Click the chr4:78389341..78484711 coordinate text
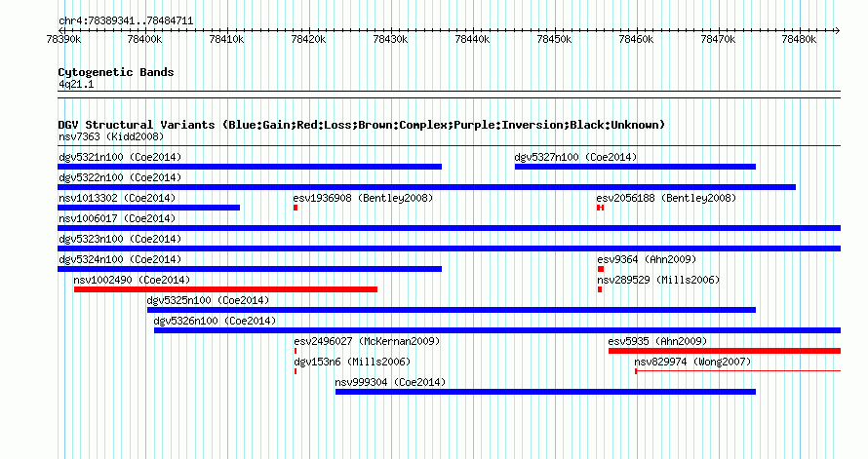 tap(126, 21)
